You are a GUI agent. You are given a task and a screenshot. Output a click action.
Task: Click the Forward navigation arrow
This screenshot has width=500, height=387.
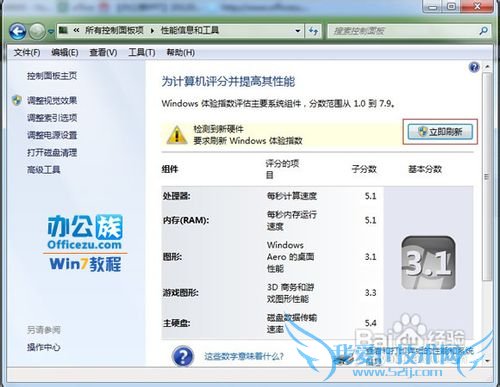(x=37, y=31)
